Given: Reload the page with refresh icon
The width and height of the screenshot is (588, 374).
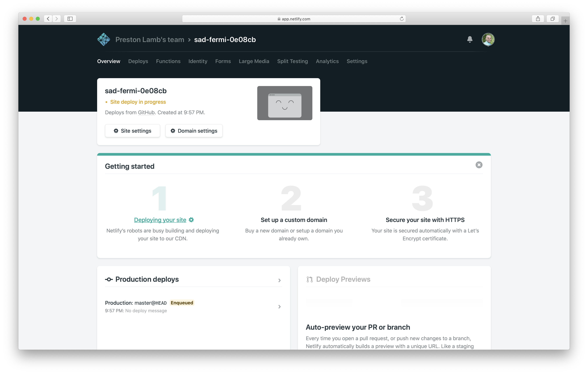Looking at the screenshot, I should click(401, 19).
